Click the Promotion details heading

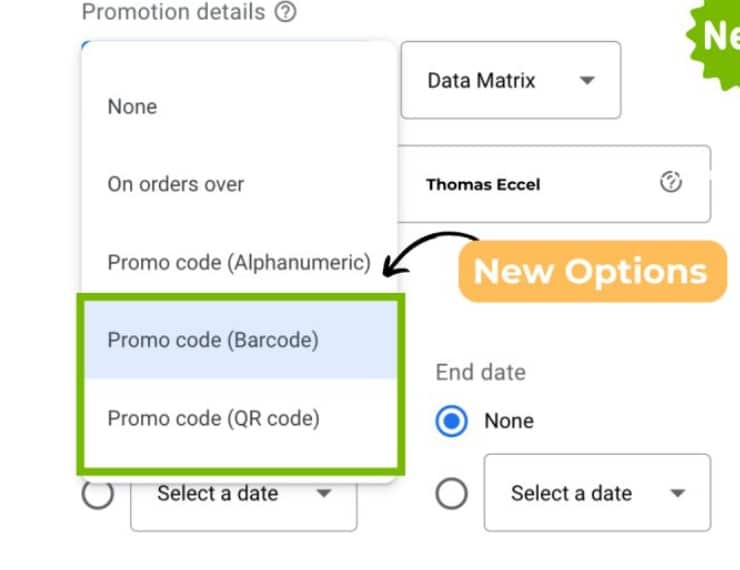tap(173, 13)
